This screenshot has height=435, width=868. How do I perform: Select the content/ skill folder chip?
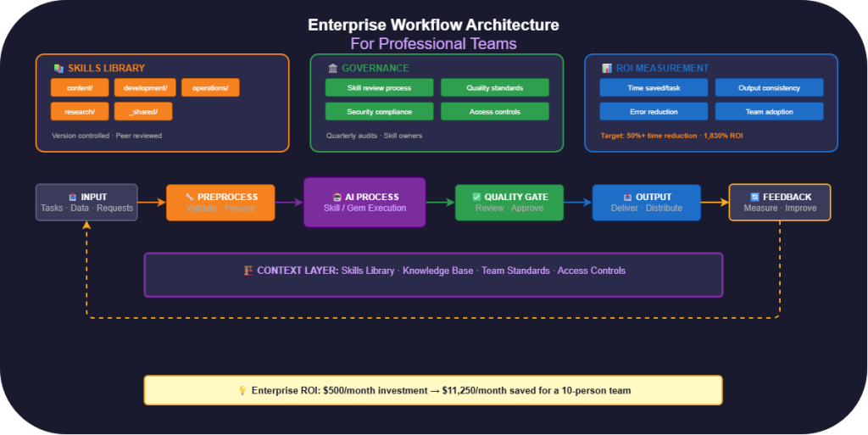click(80, 87)
